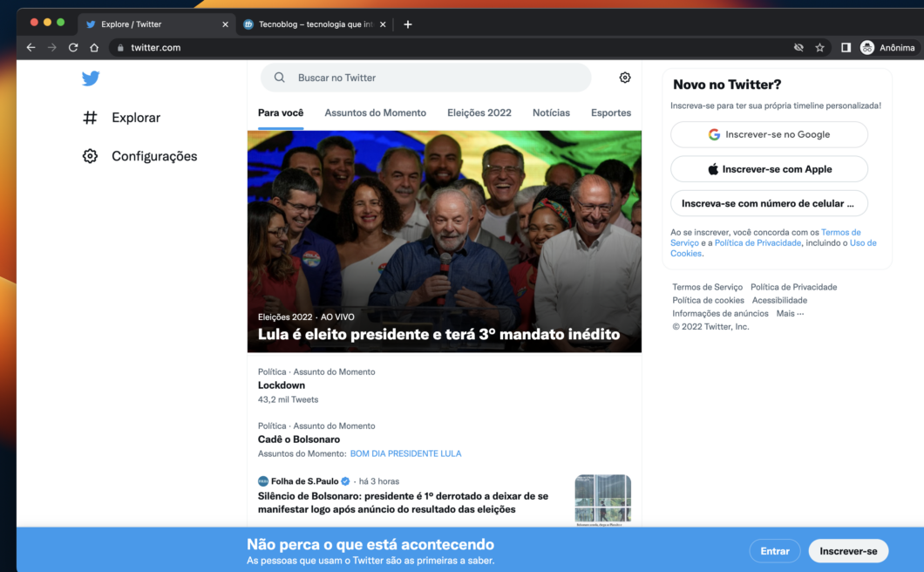Go to the browser home page
The height and width of the screenshot is (572, 924).
click(94, 47)
